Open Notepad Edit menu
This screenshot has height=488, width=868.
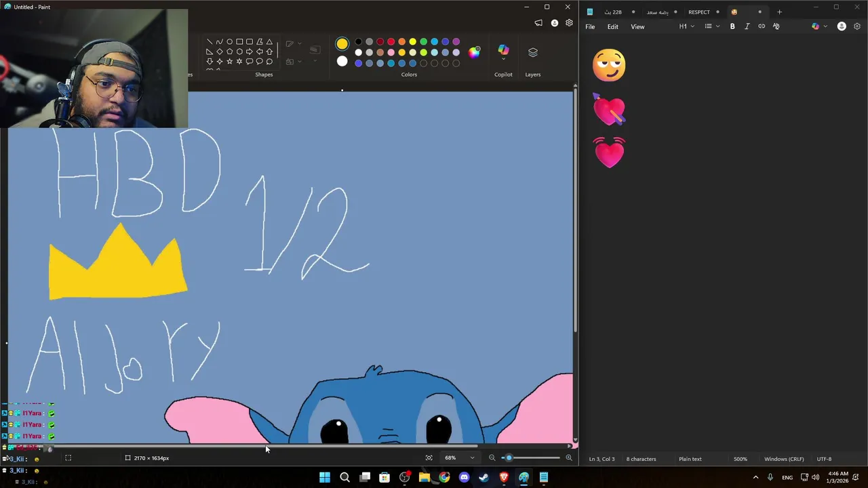pyautogui.click(x=613, y=26)
